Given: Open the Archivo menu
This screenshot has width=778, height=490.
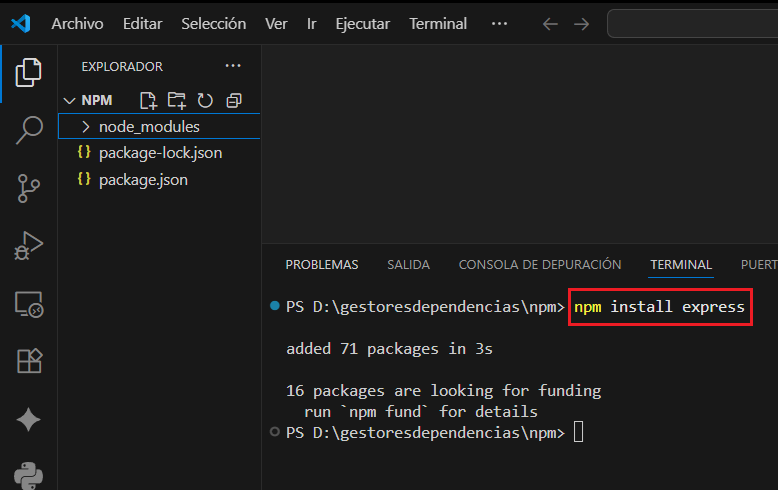Looking at the screenshot, I should click(77, 23).
